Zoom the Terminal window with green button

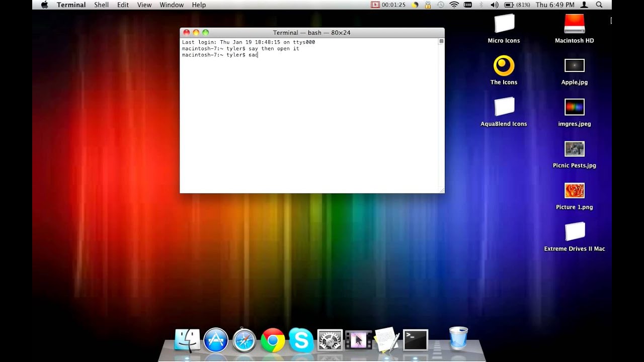(205, 33)
